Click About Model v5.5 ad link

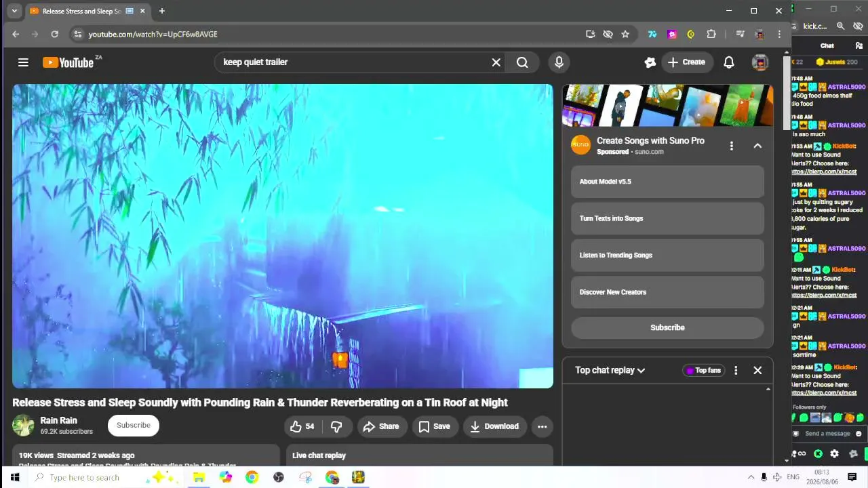(x=667, y=182)
